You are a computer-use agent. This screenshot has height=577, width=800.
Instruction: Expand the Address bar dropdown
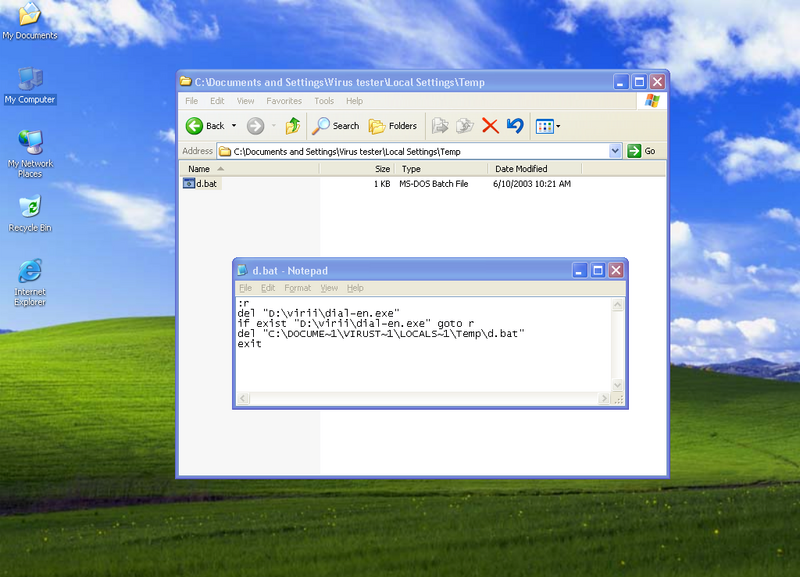[615, 151]
